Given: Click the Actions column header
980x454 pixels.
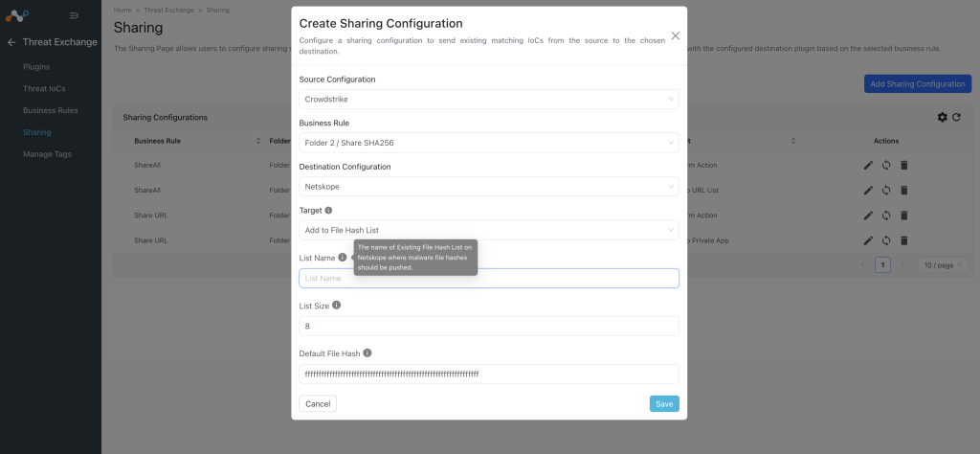Looking at the screenshot, I should click(x=886, y=142).
